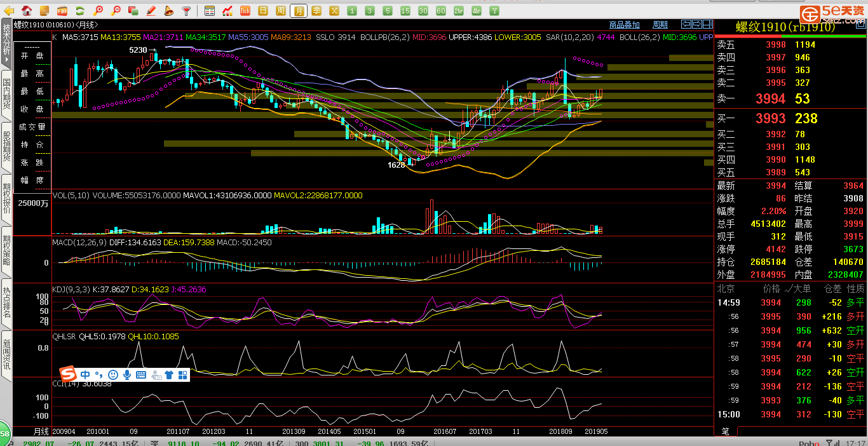This screenshot has height=446, width=868.
Task: Open the 技术分析 side tab
Action: coord(6,44)
